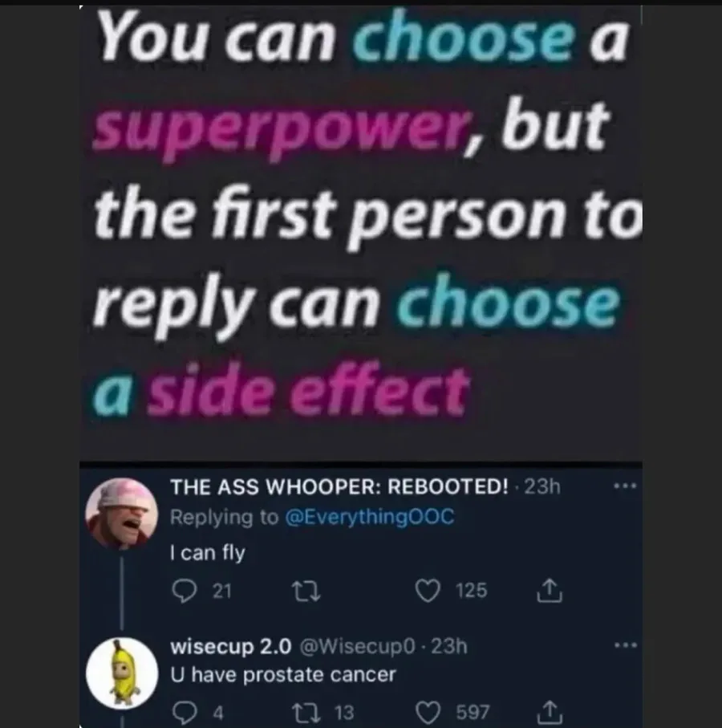View the pink-hat profile avatar

coord(122,514)
